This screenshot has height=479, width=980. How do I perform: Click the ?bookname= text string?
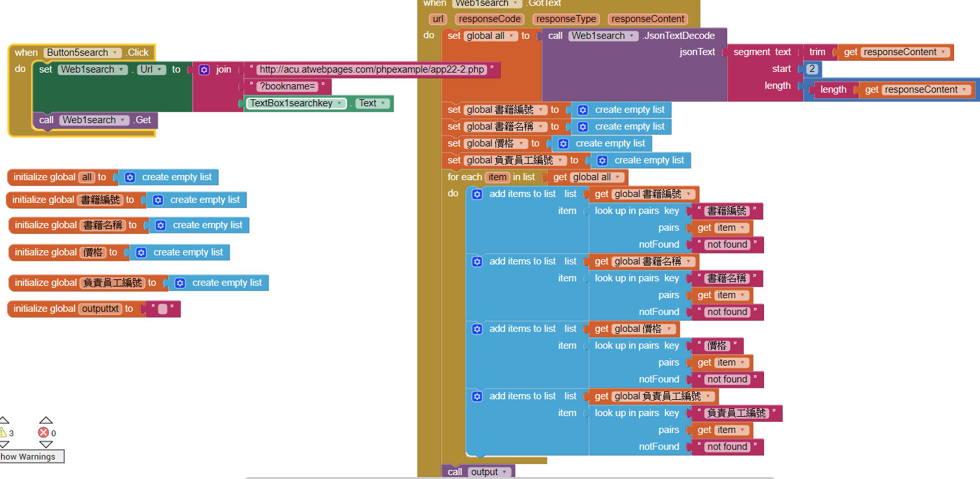point(289,86)
